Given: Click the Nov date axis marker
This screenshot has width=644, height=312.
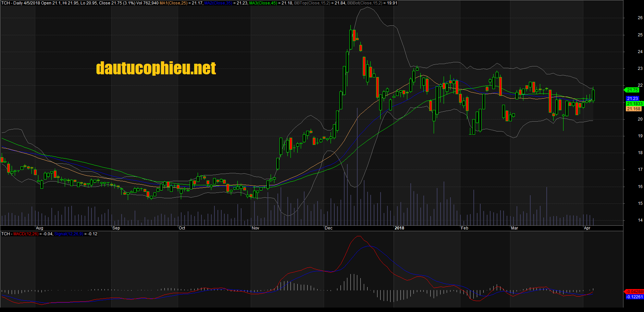Looking at the screenshot, I should point(255,228).
